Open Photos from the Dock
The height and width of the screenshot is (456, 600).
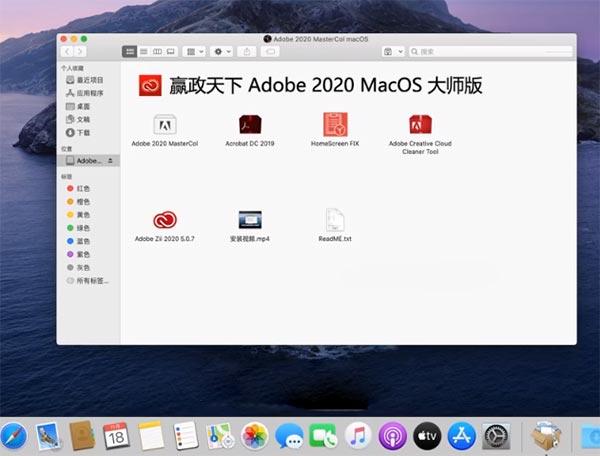pos(254,436)
